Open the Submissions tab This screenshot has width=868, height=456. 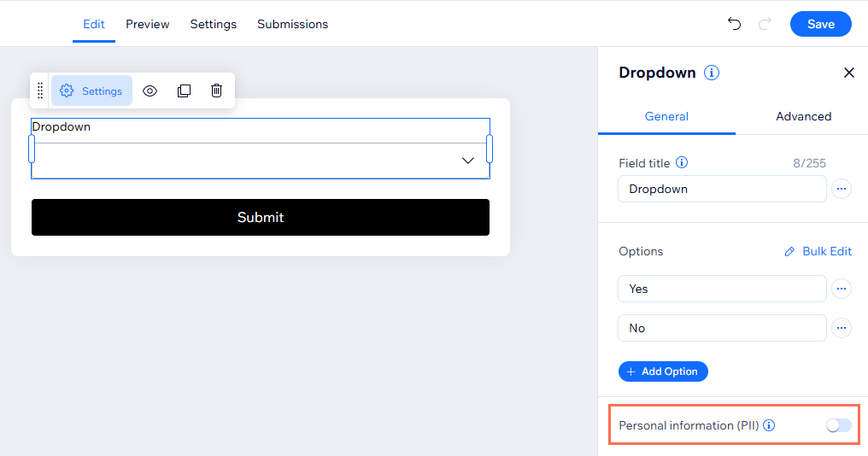292,24
